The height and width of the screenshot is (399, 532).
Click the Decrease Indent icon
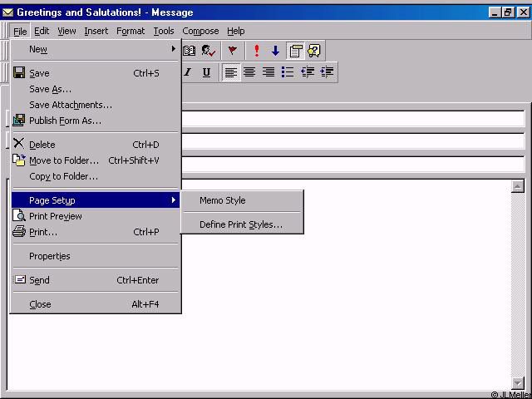point(308,72)
